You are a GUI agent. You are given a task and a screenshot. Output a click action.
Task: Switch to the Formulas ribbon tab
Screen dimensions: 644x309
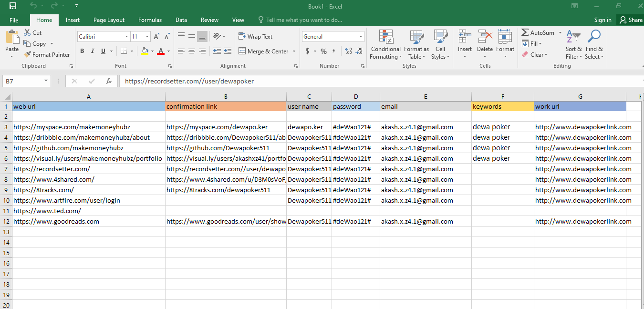150,20
